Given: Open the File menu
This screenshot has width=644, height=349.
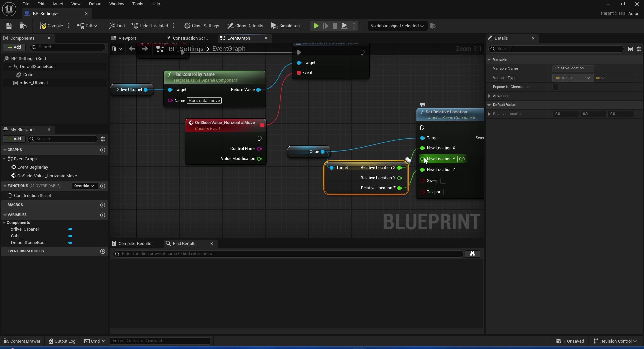Looking at the screenshot, I should (26, 4).
